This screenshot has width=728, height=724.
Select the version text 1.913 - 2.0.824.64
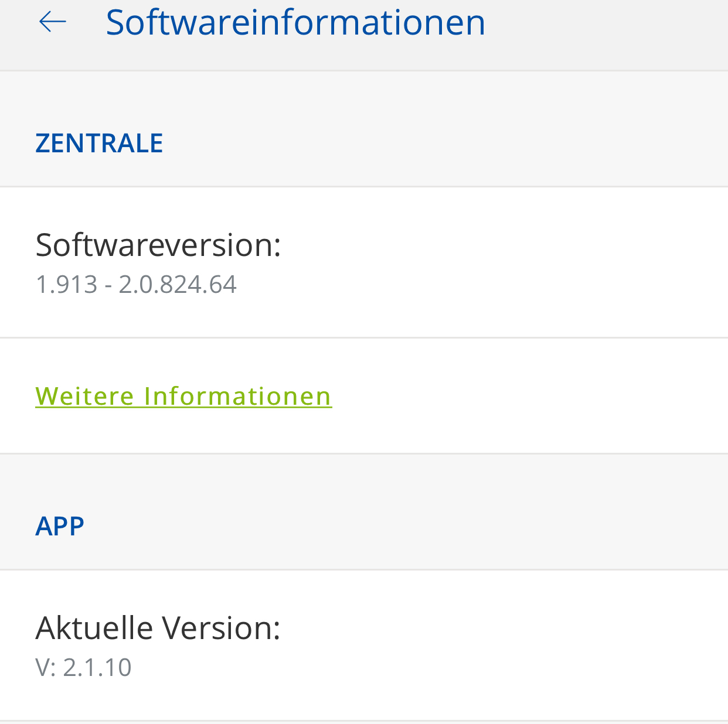(136, 285)
